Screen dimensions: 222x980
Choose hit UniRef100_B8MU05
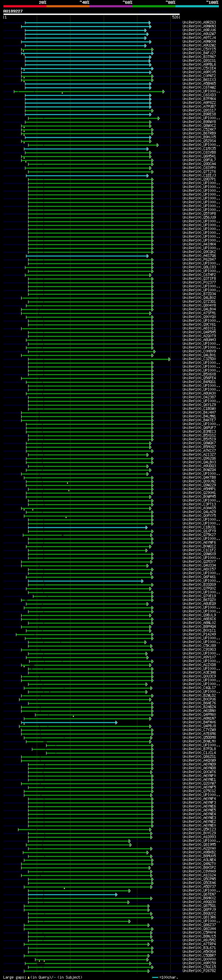tap(199, 856)
